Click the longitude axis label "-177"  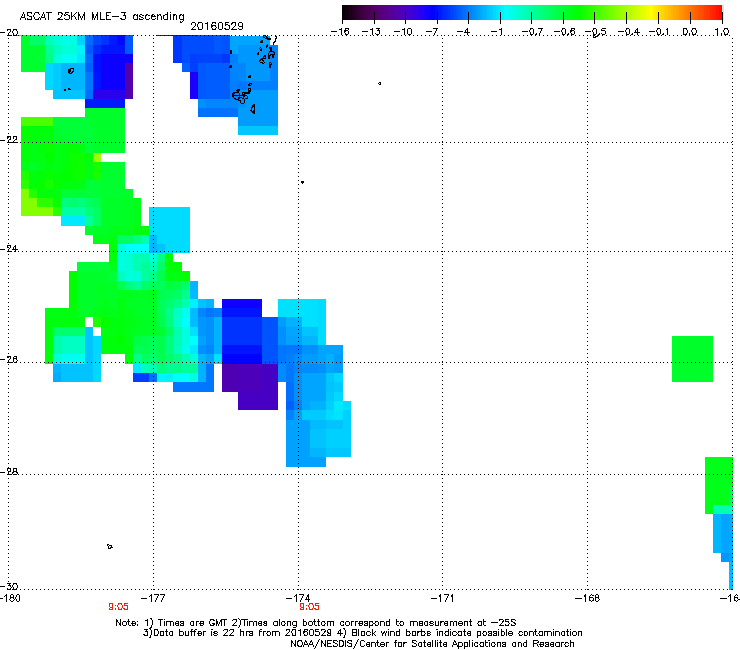(x=153, y=598)
